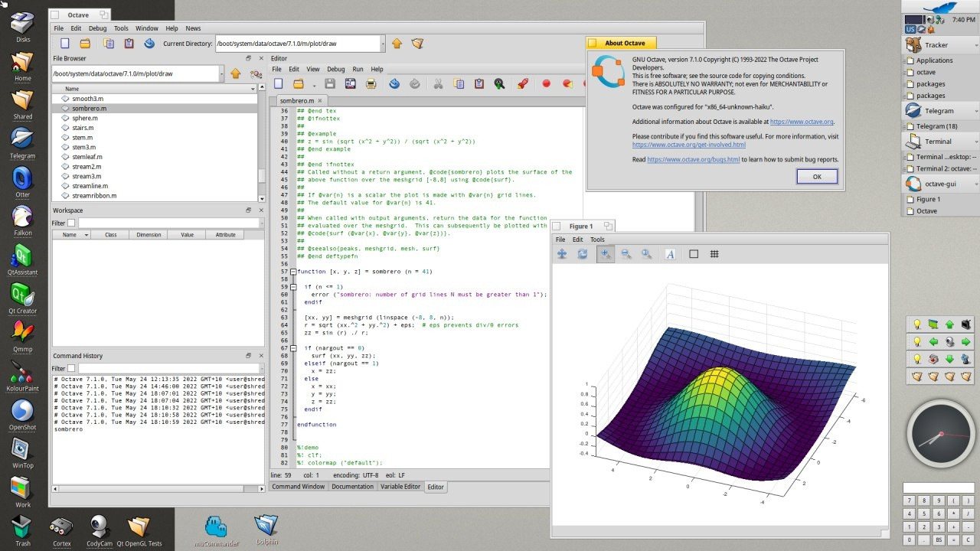Viewport: 980px width, 551px height.
Task: Enable the Command History Filter checkbox
Action: point(71,368)
